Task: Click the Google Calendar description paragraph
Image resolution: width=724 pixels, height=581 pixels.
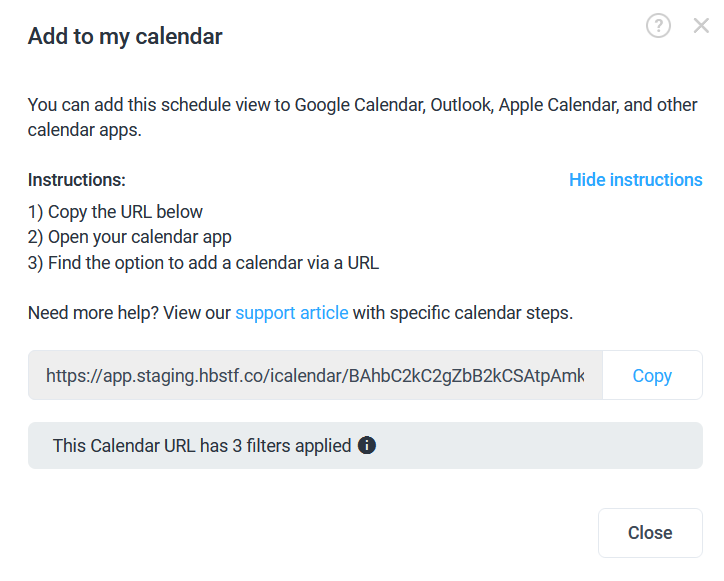Action: pos(362,117)
